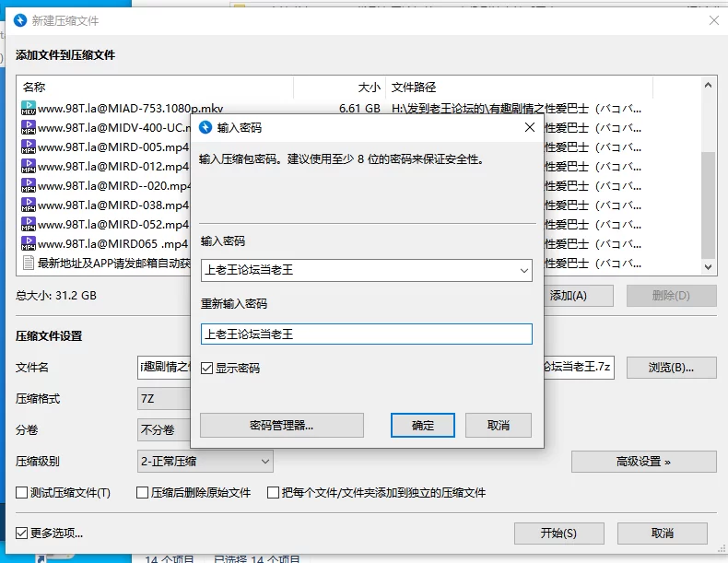Expand 高级设置 options

(644, 462)
